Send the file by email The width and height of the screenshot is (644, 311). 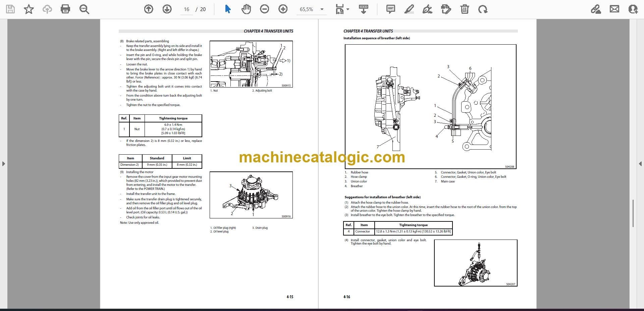pyautogui.click(x=614, y=9)
